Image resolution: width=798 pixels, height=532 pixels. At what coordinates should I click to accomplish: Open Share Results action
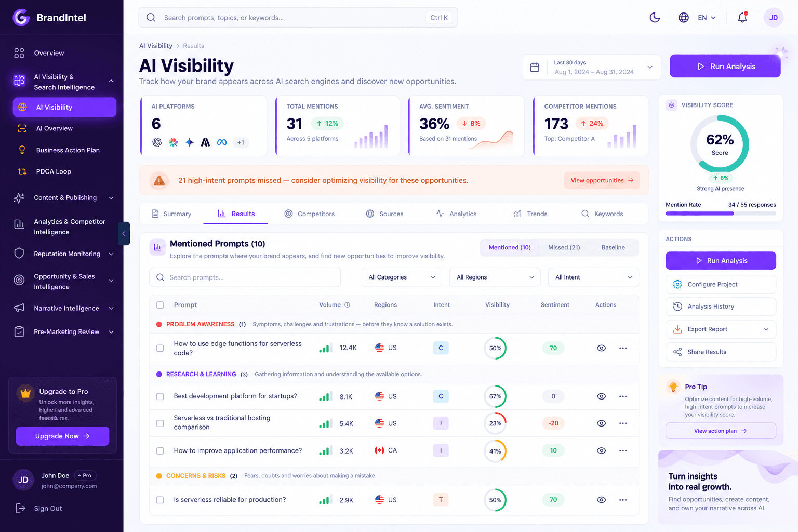[x=721, y=352]
